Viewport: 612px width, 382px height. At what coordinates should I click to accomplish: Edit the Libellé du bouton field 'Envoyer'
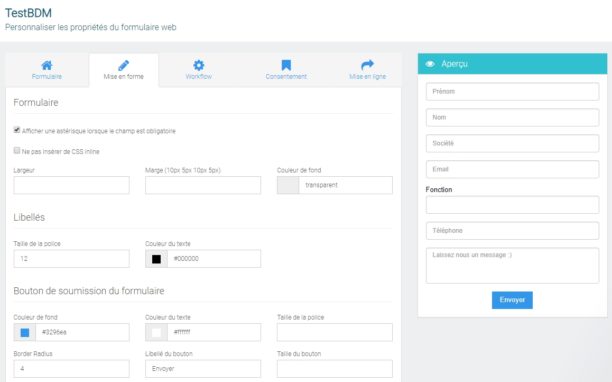[x=203, y=368]
